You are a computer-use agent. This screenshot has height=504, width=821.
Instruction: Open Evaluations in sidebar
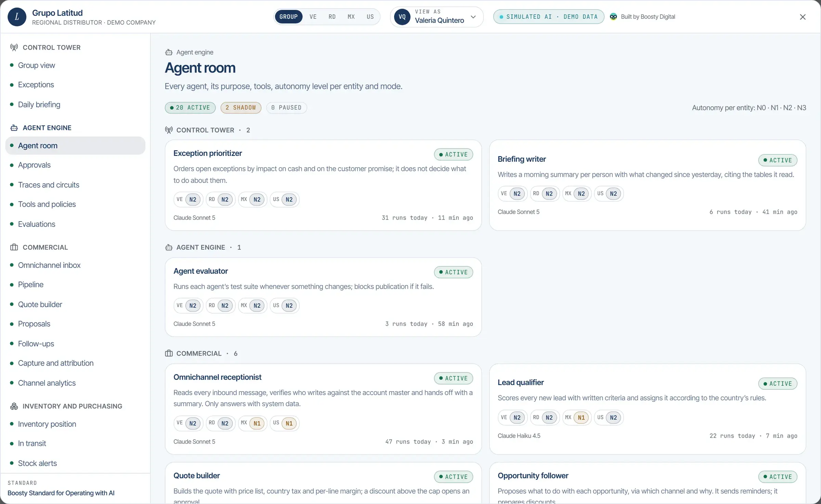click(75, 224)
